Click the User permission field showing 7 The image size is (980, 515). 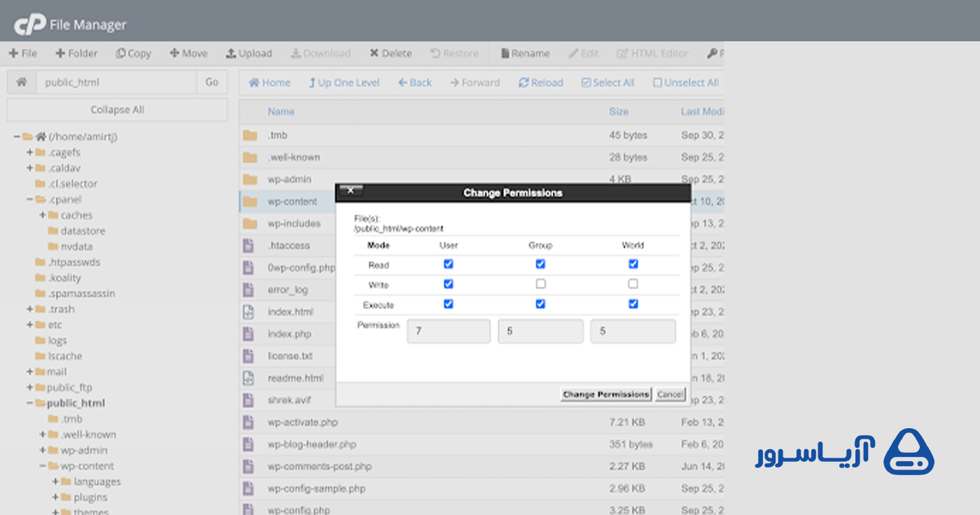[x=449, y=331]
